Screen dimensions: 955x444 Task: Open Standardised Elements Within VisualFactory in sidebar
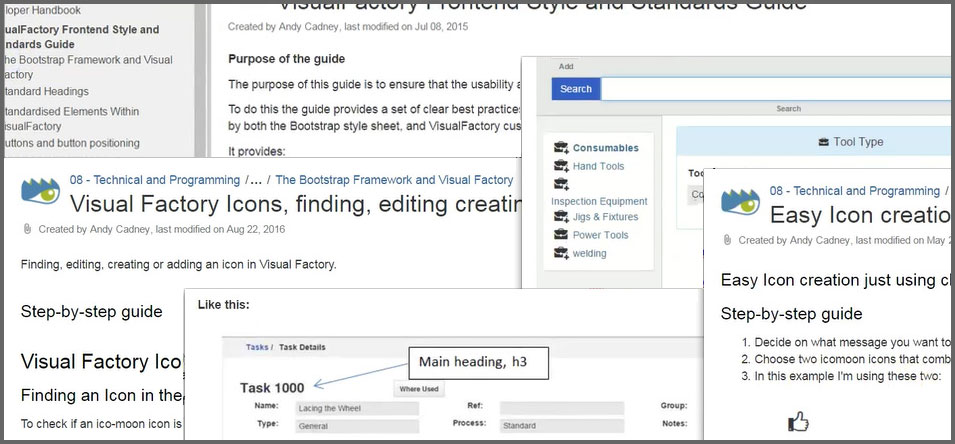point(72,119)
